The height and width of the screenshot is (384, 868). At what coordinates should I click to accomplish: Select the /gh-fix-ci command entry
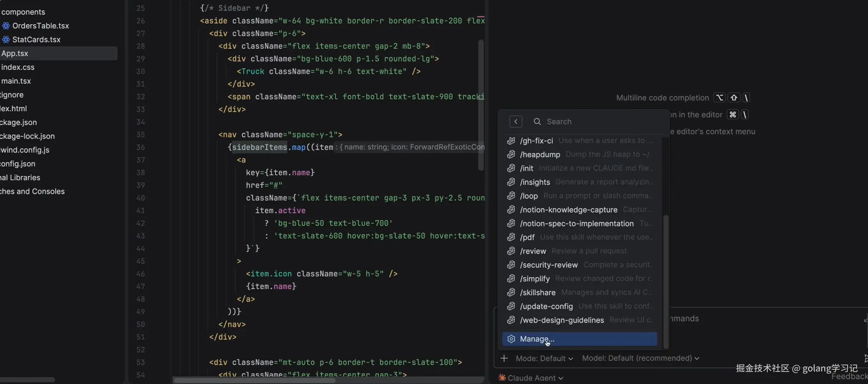pyautogui.click(x=579, y=141)
